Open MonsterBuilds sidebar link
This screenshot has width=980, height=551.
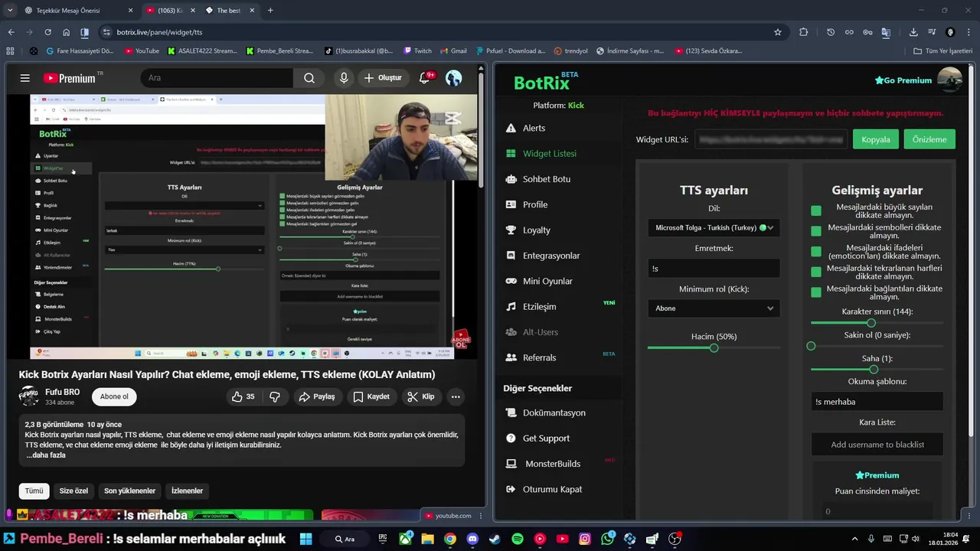[552, 464]
